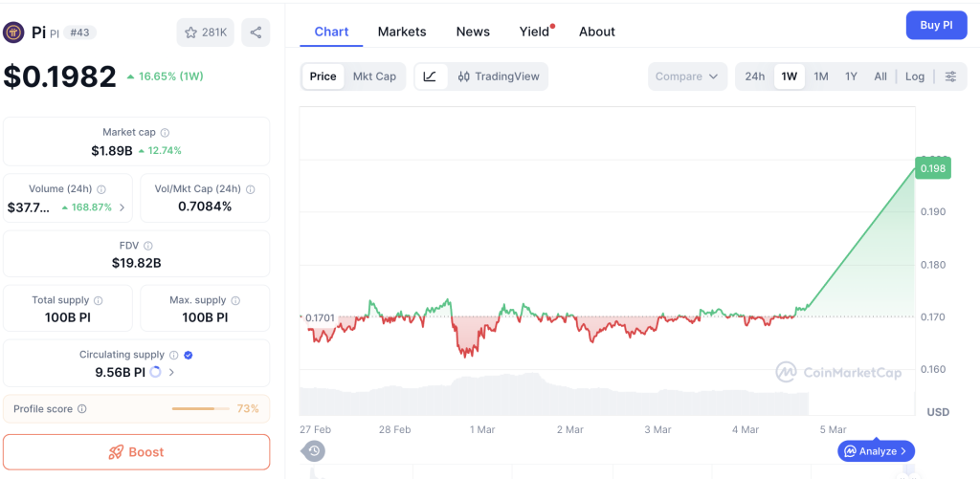Click the 0.198 current price label
The width and height of the screenshot is (980, 479).
pos(933,168)
